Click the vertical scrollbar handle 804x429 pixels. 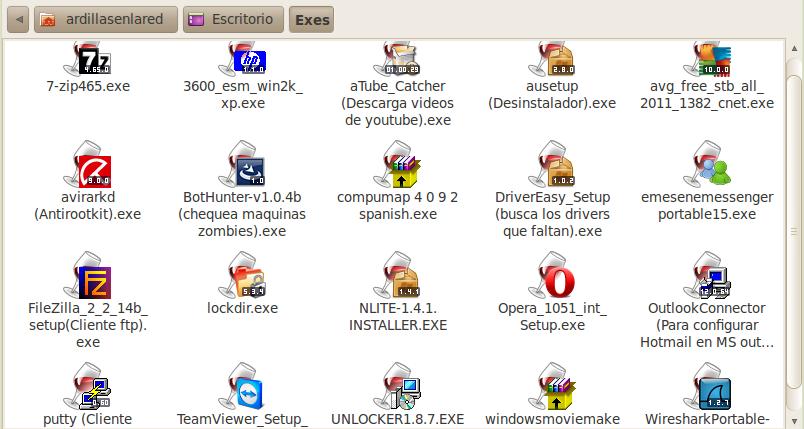(794, 231)
